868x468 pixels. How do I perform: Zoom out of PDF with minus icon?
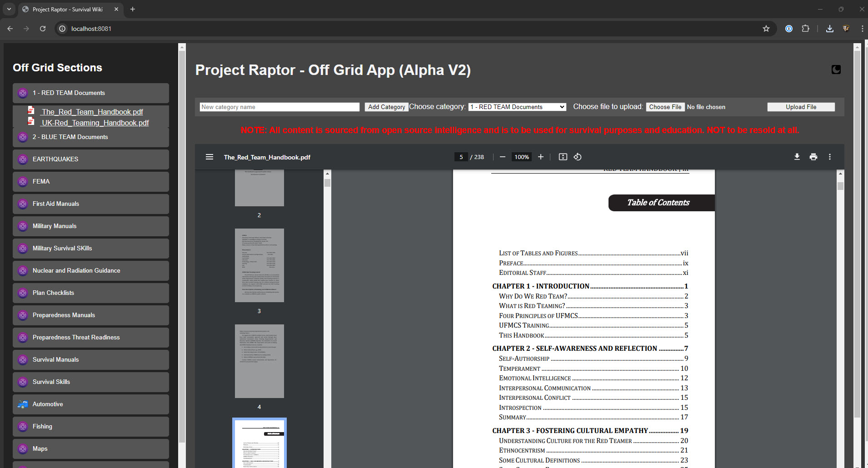[503, 157]
